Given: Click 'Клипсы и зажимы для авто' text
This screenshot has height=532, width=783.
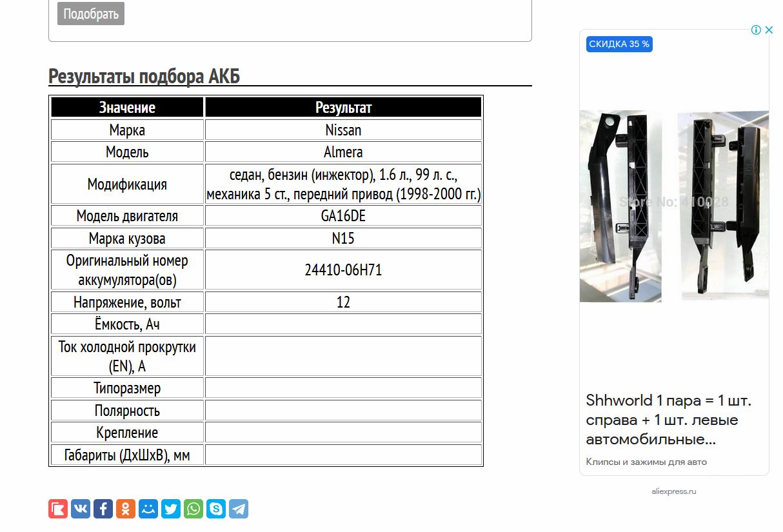Looking at the screenshot, I should click(x=646, y=462).
